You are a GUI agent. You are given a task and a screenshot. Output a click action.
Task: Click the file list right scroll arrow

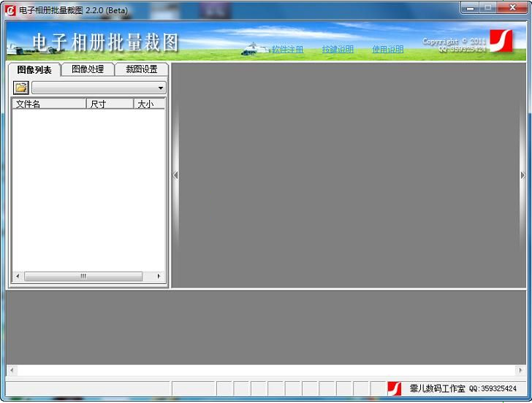point(159,277)
